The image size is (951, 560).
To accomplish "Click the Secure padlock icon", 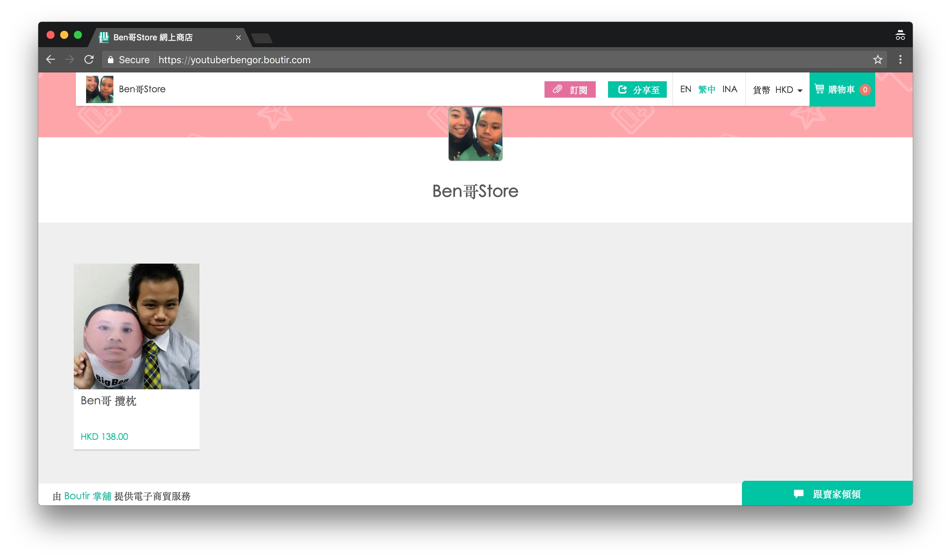I will (111, 60).
